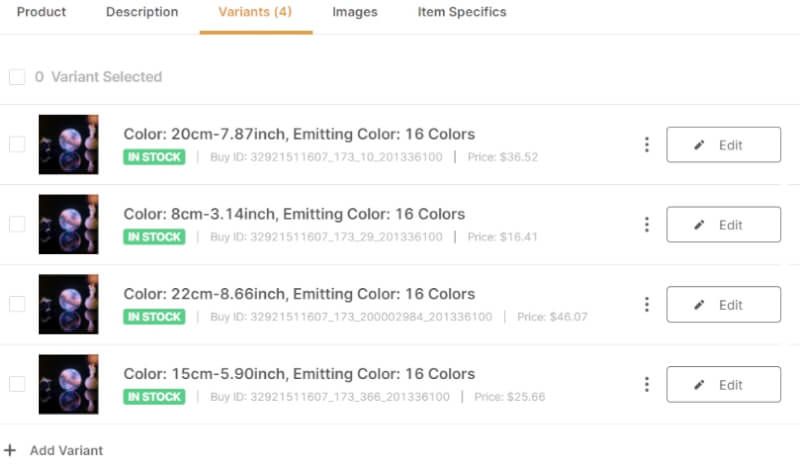Image resolution: width=800 pixels, height=474 pixels.
Task: Check the 20cm-7.87inch variant checkbox
Action: click(17, 144)
